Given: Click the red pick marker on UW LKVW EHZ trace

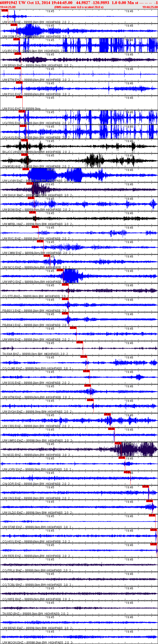Looking at the screenshot, I should tap(26, 169).
